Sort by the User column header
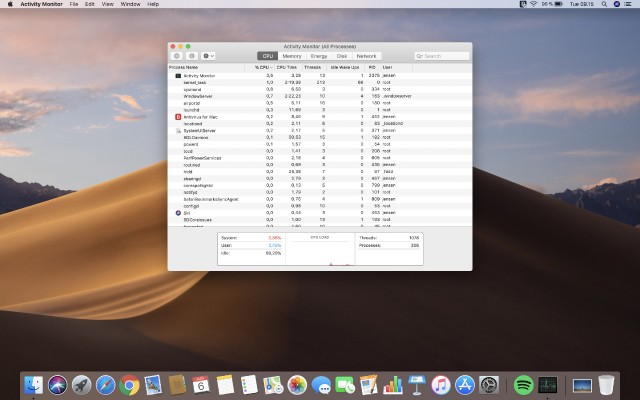 point(396,67)
